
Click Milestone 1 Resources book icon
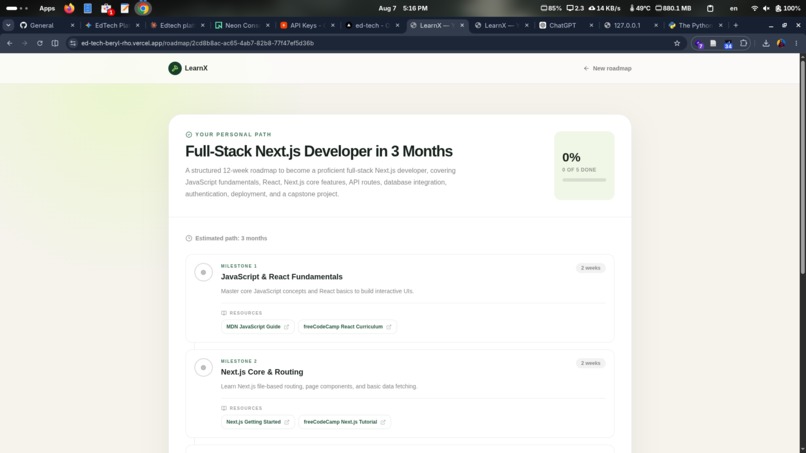coord(224,313)
